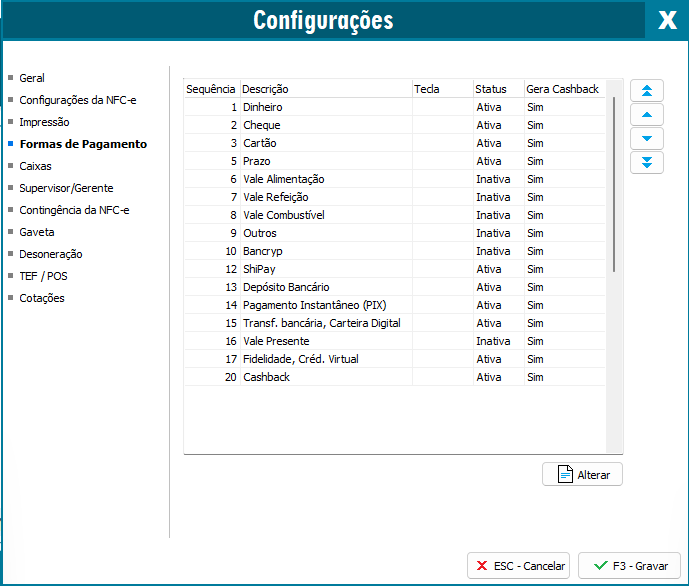
Task: Close the Configurações window with X
Action: tap(667, 20)
